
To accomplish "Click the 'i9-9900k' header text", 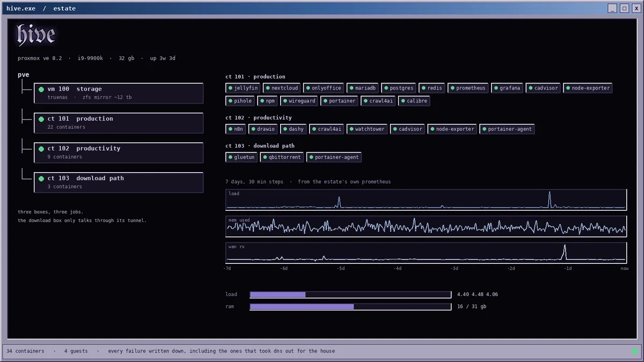I will (x=90, y=58).
